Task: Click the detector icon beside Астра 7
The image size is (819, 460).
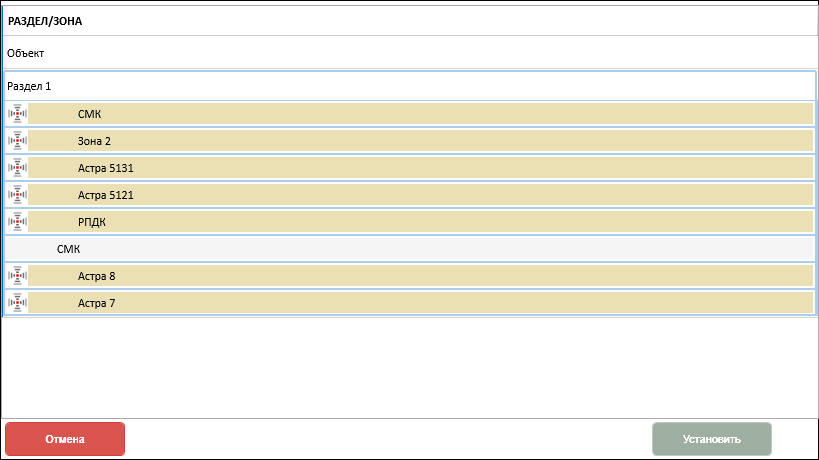Action: pyautogui.click(x=17, y=303)
